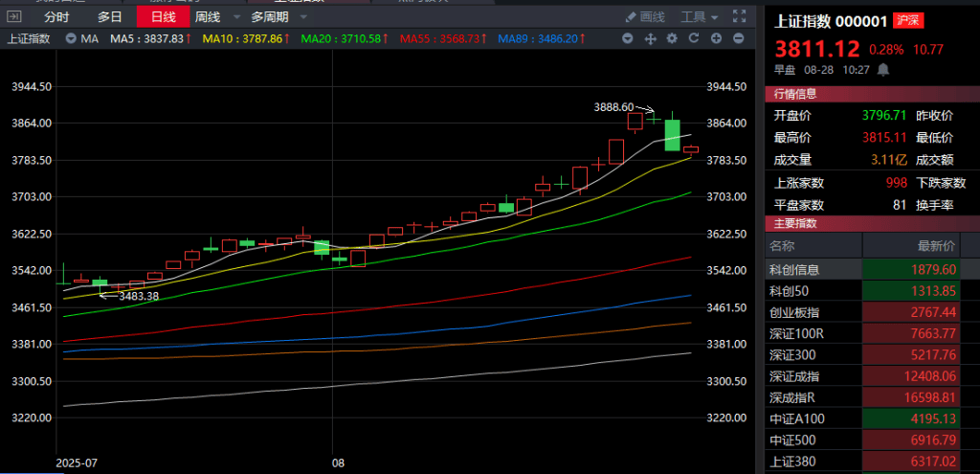Open chart settings gear icon
Image resolution: width=980 pixels, height=474 pixels.
point(672,38)
